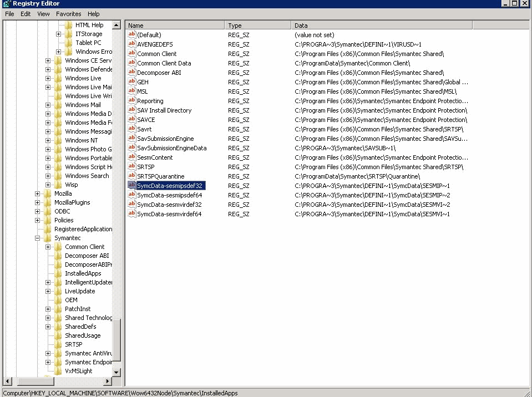The image size is (532, 397).
Task: Expand the MozillaPlugins key
Action: pyautogui.click(x=37, y=202)
